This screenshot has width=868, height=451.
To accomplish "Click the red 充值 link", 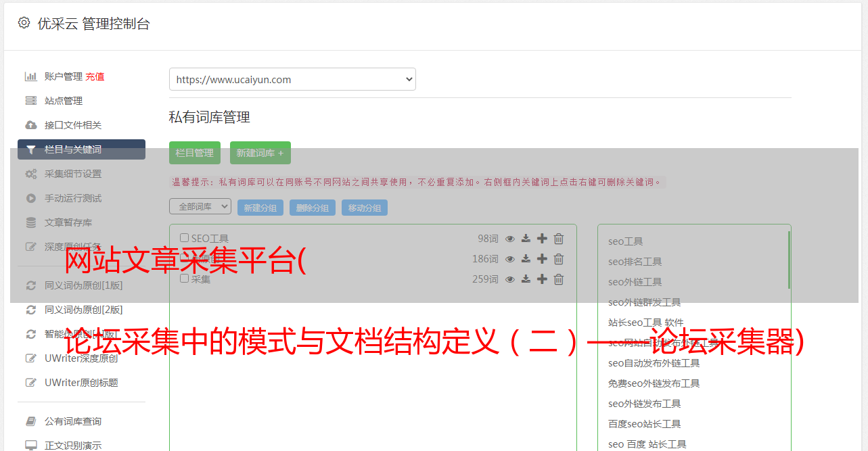I will click(95, 76).
